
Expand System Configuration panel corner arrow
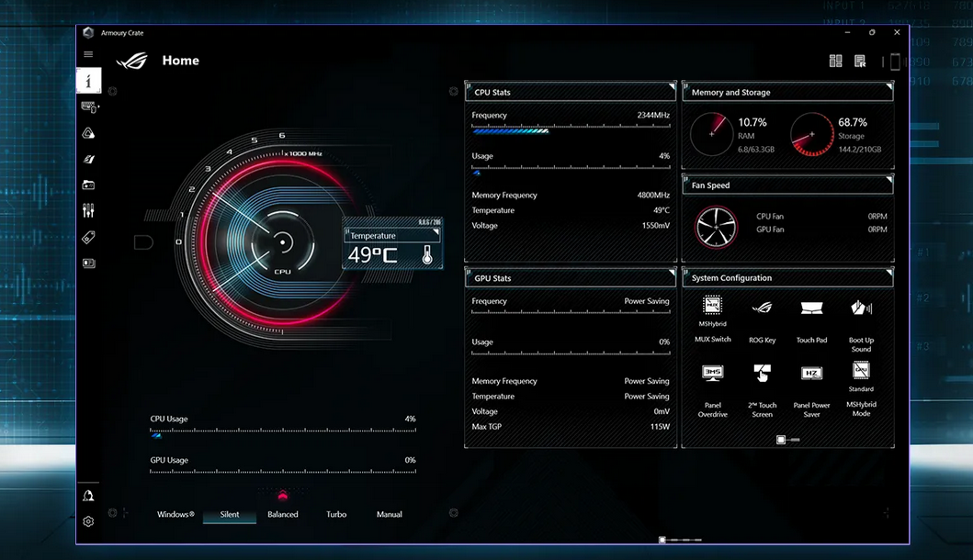click(889, 273)
